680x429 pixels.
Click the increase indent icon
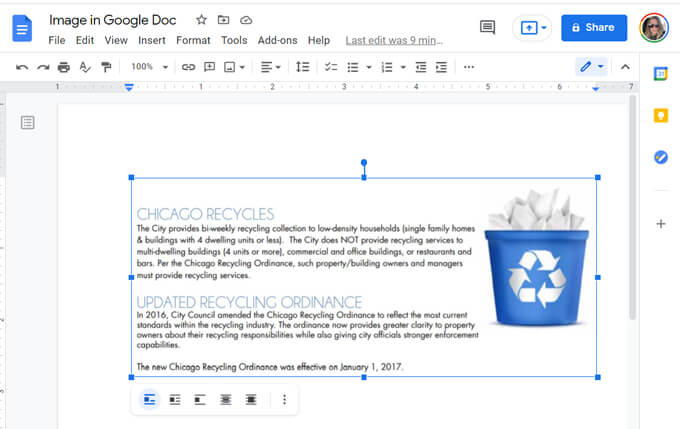441,67
